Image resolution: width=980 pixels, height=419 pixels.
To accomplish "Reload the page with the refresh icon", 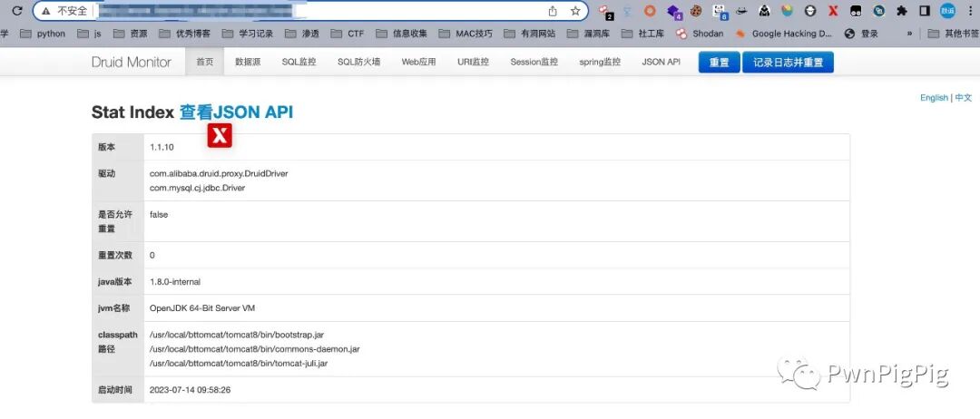I will coord(17,11).
